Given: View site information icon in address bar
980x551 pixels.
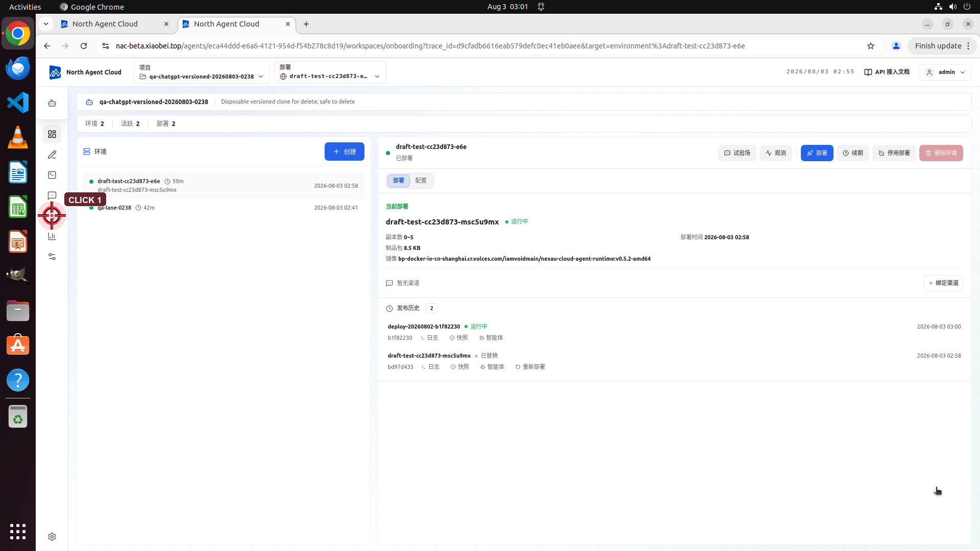Looking at the screenshot, I should [106, 46].
